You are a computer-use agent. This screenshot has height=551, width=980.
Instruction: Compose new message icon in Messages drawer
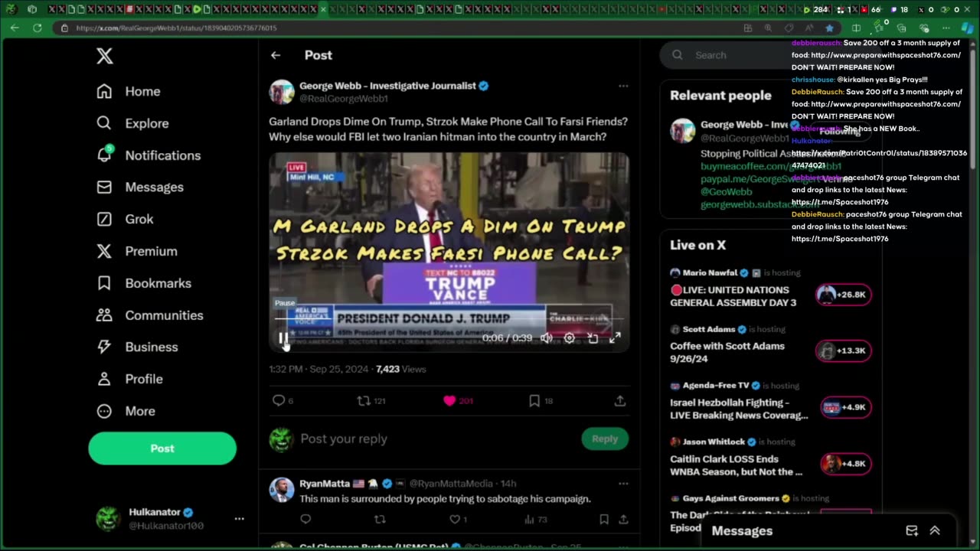(912, 530)
